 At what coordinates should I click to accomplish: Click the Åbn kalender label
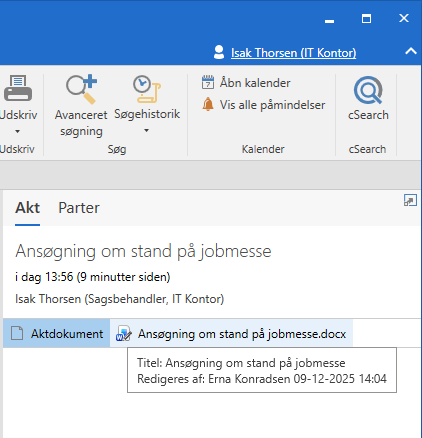click(255, 83)
